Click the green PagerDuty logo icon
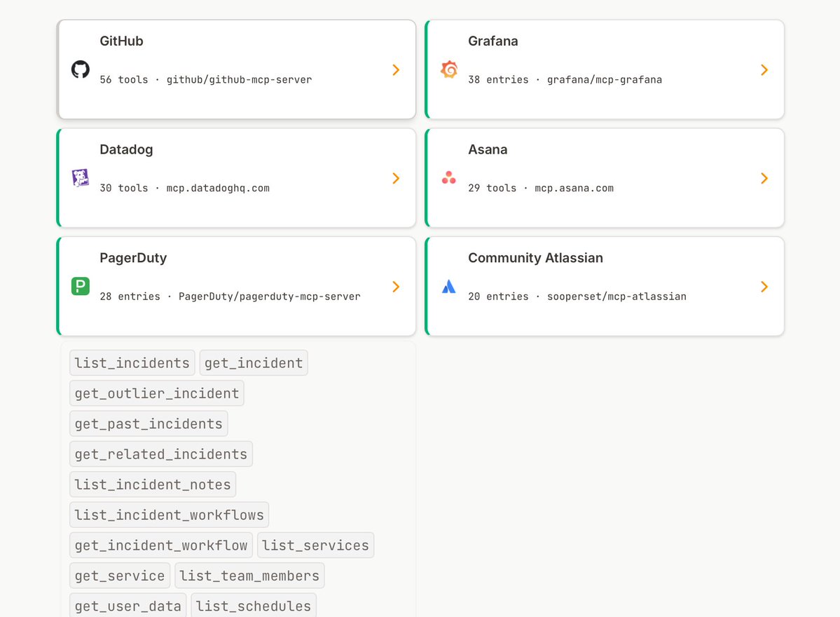 (x=81, y=286)
